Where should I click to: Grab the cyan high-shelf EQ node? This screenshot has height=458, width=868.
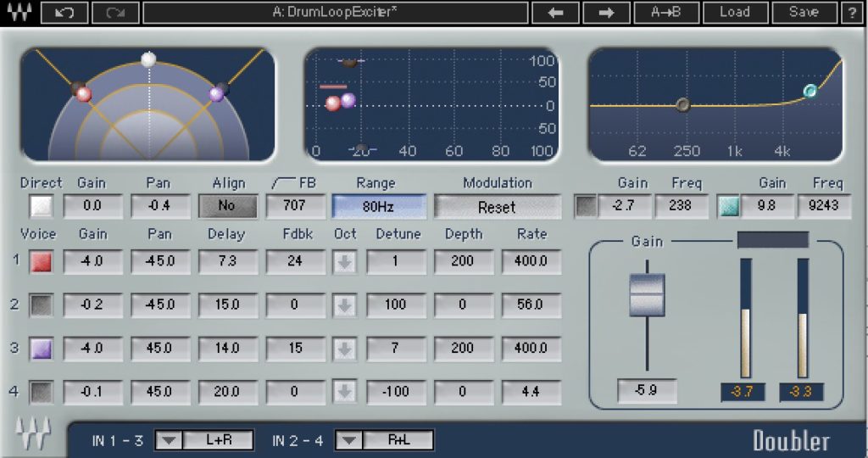click(x=810, y=91)
